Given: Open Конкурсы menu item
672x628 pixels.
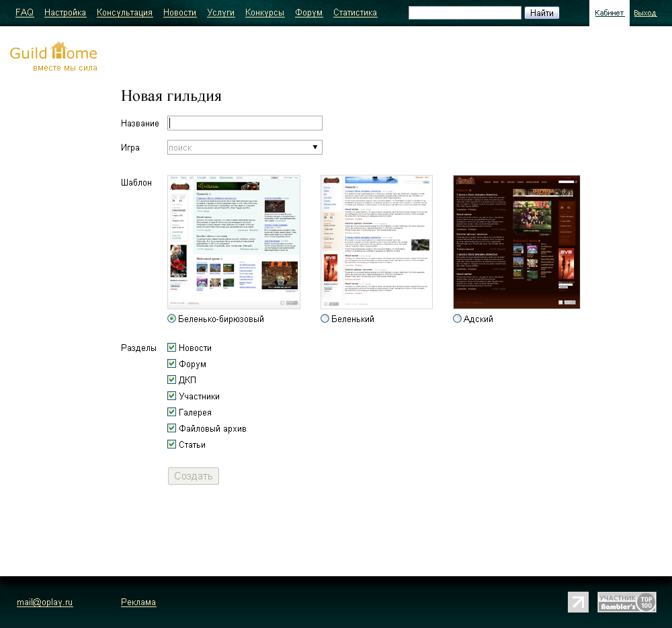Looking at the screenshot, I should pyautogui.click(x=265, y=12).
